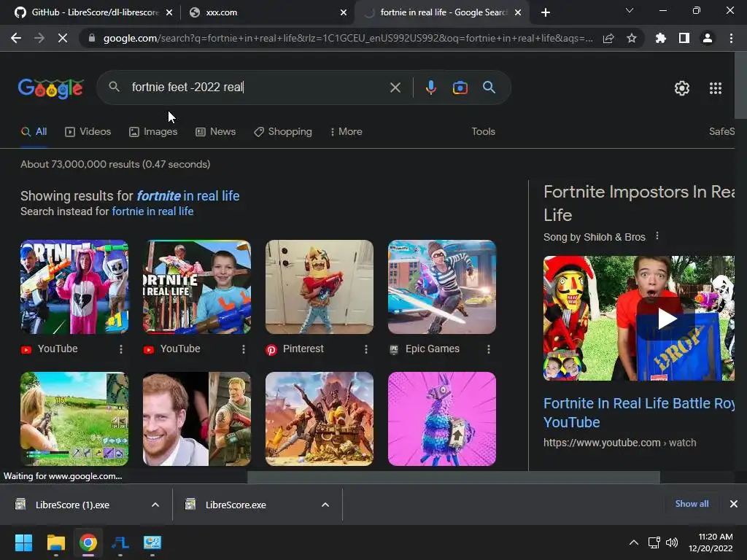Viewport: 747px width, 560px height.
Task: Switch to Images results tab
Action: pyautogui.click(x=153, y=131)
